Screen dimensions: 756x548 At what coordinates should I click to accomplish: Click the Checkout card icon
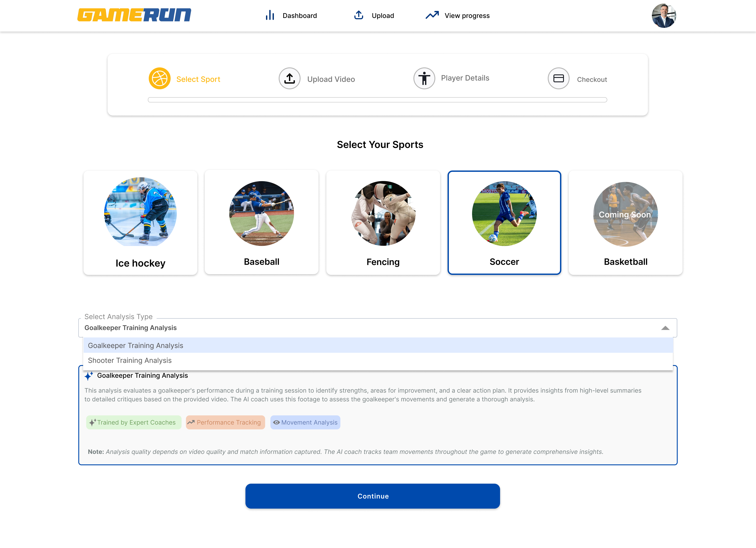click(x=558, y=79)
